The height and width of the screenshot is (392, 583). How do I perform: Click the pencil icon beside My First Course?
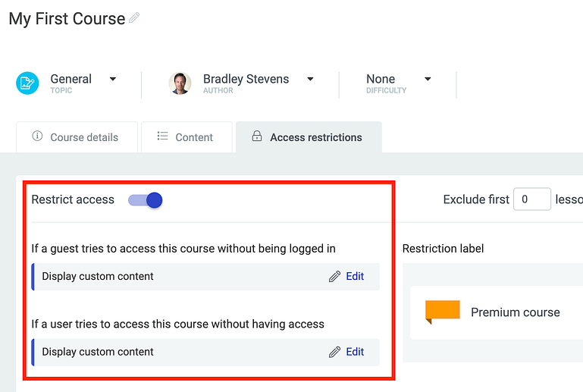(x=134, y=18)
